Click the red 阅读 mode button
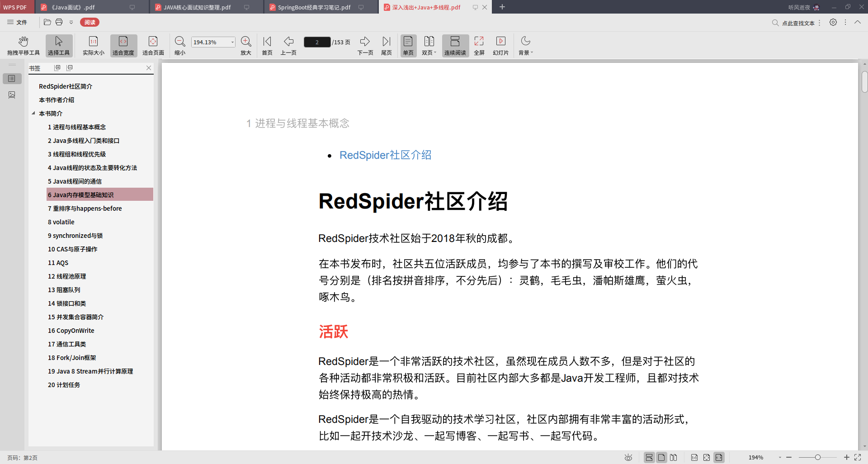 click(x=90, y=22)
